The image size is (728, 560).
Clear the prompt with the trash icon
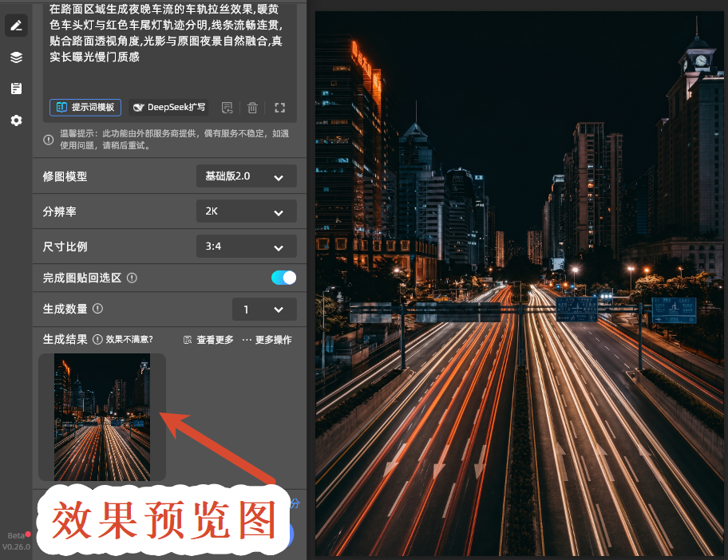click(x=252, y=108)
